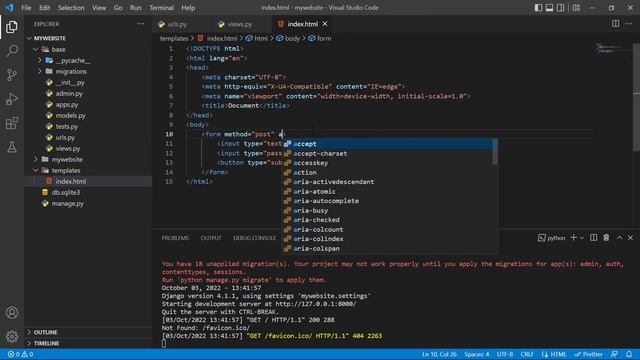Viewport: 640px width, 360px height.
Task: Open db.sqlite3 in Explorer
Action: click(x=65, y=192)
